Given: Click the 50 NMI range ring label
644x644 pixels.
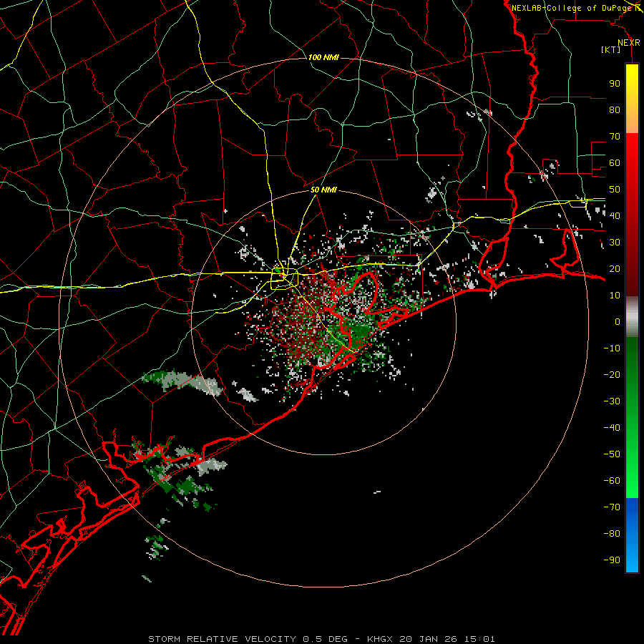Looking at the screenshot, I should [x=323, y=190].
